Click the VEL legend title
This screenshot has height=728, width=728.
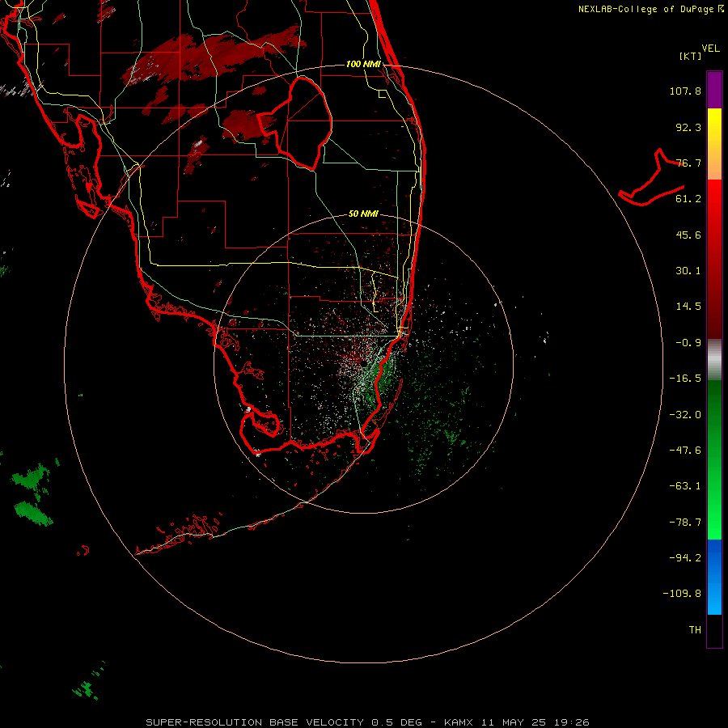point(710,49)
